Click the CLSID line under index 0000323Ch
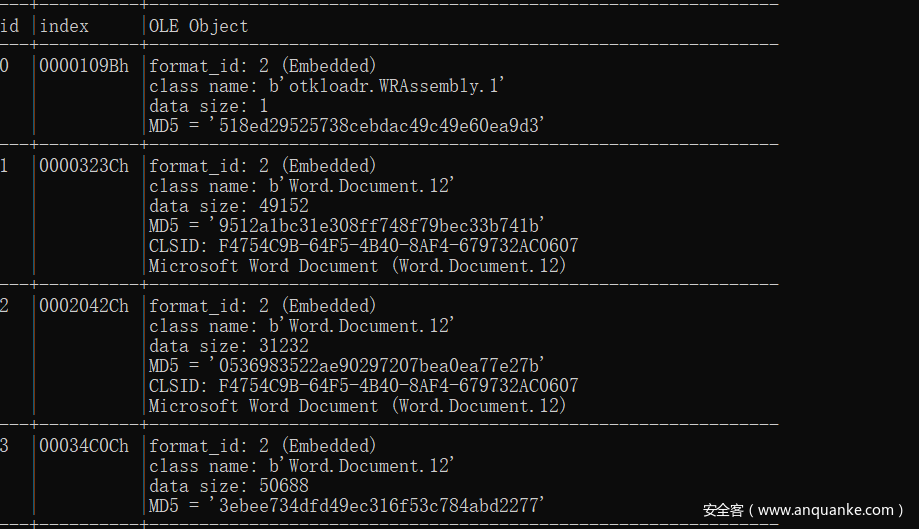 (x=363, y=246)
